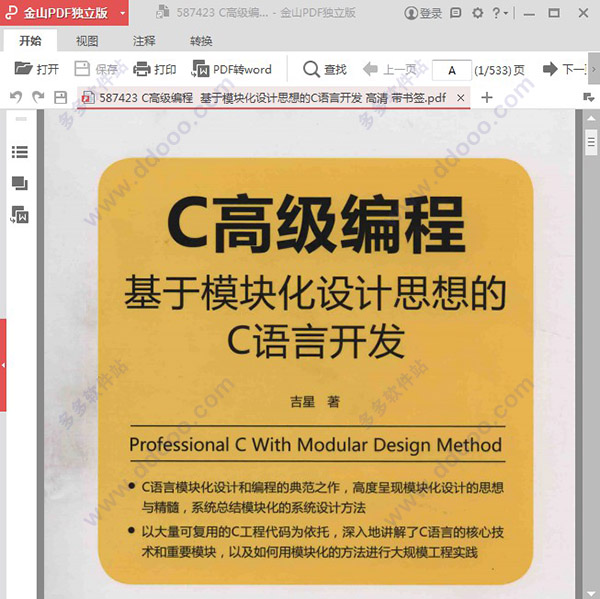
Task: Click the sidebar PDF to Word icon
Action: (20, 215)
